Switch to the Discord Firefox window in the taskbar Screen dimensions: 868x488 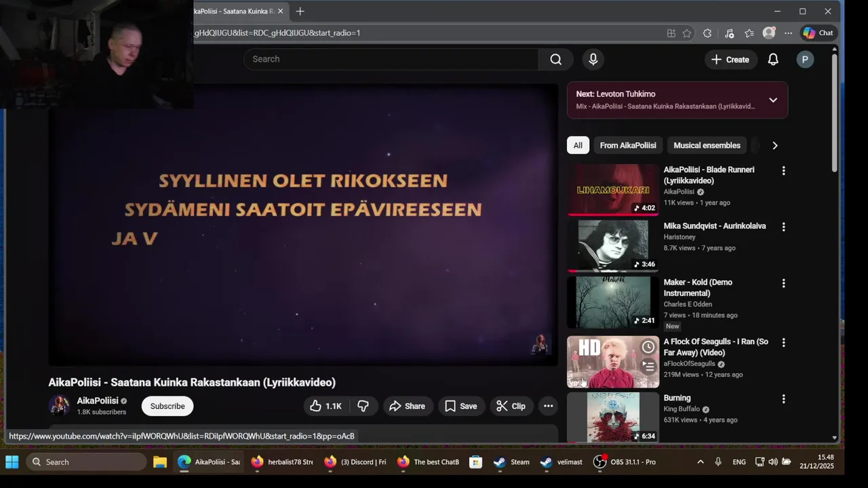coord(355,462)
